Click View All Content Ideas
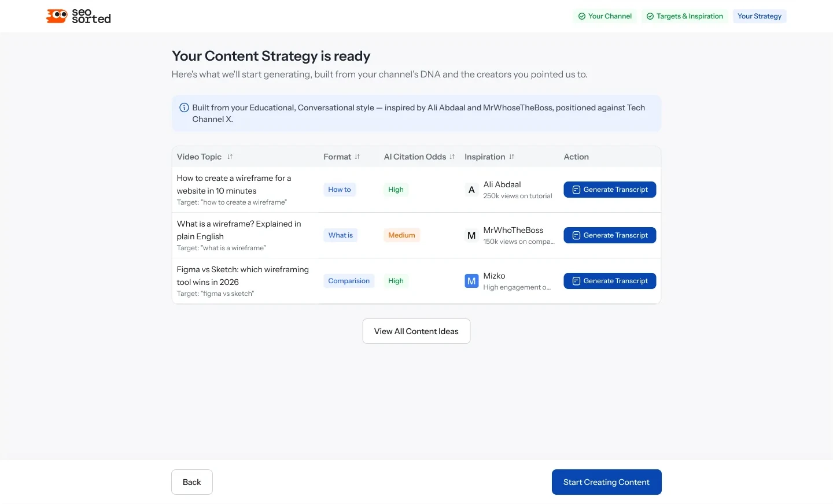833x504 pixels. coord(417,331)
